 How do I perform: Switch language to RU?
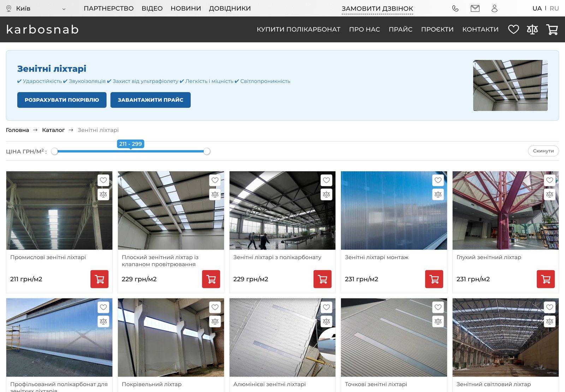[554, 8]
